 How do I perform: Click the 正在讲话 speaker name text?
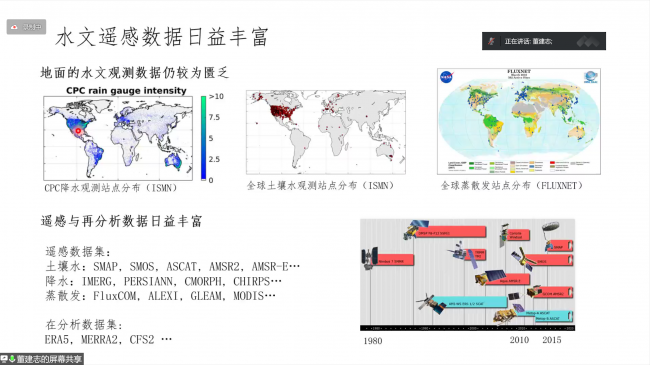click(x=528, y=41)
